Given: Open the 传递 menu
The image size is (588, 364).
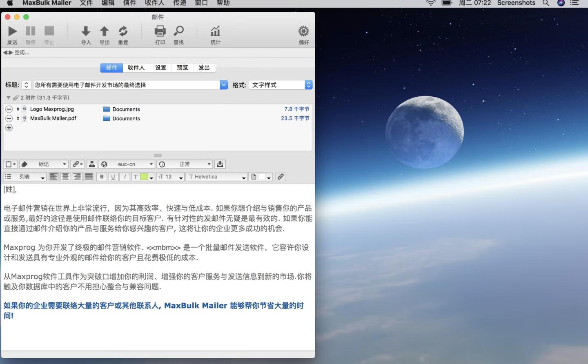Looking at the screenshot, I should click(x=180, y=3).
